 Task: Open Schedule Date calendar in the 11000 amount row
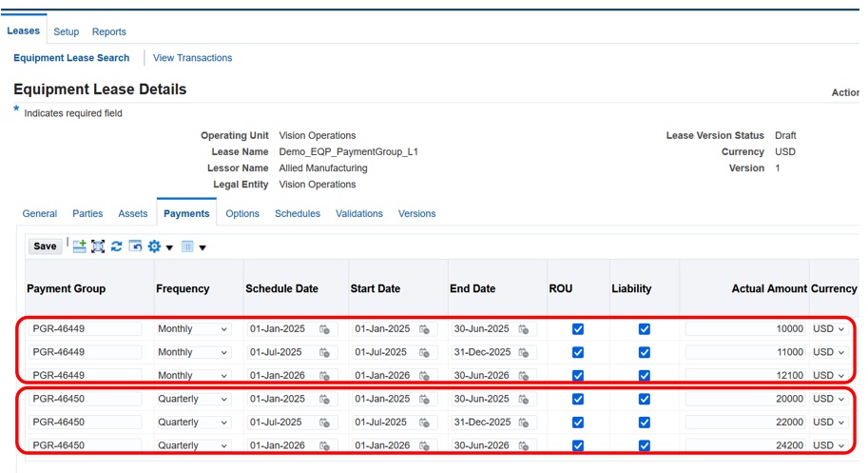coord(325,353)
